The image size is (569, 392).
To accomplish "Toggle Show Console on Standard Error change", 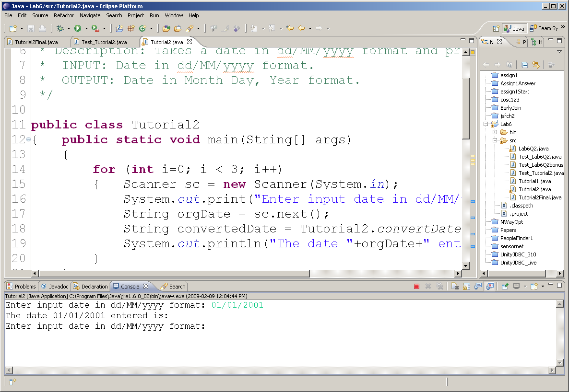I will [x=490, y=287].
